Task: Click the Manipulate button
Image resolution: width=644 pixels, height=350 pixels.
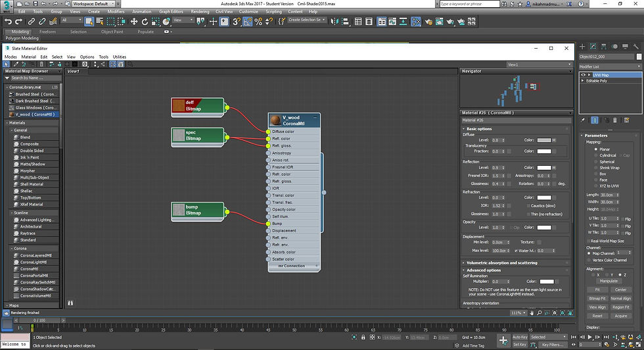Action: pyautogui.click(x=609, y=281)
